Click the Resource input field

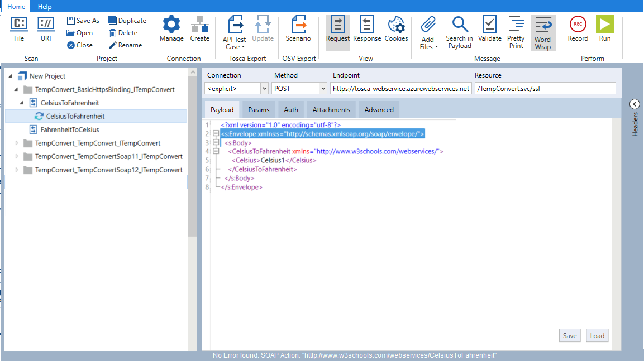pos(545,88)
